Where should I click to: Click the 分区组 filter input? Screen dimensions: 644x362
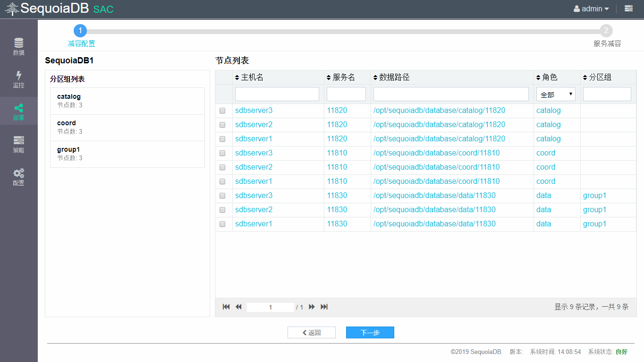click(x=607, y=94)
